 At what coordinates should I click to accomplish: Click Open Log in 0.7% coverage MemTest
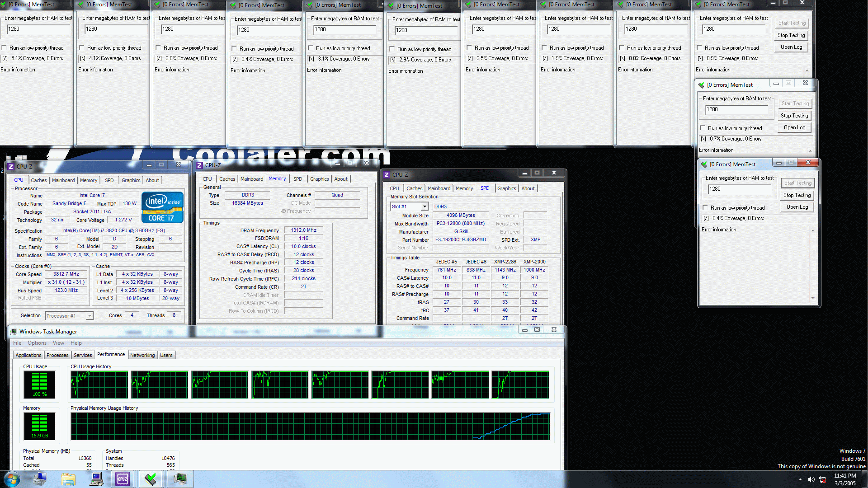pos(794,127)
